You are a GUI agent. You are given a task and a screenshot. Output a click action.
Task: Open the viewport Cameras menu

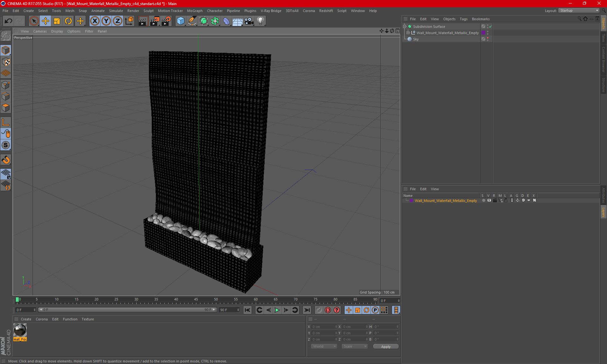[x=40, y=31]
